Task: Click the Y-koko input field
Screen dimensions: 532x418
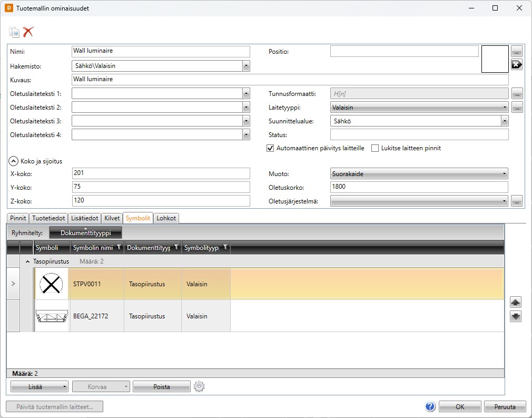Action: pyautogui.click(x=161, y=187)
